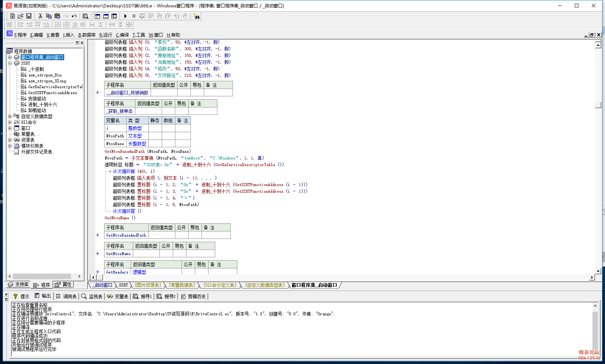Expand the __启动窗口_将被销毁 subroutine plus sign
This screenshot has height=364, width=605.
pos(98,93)
